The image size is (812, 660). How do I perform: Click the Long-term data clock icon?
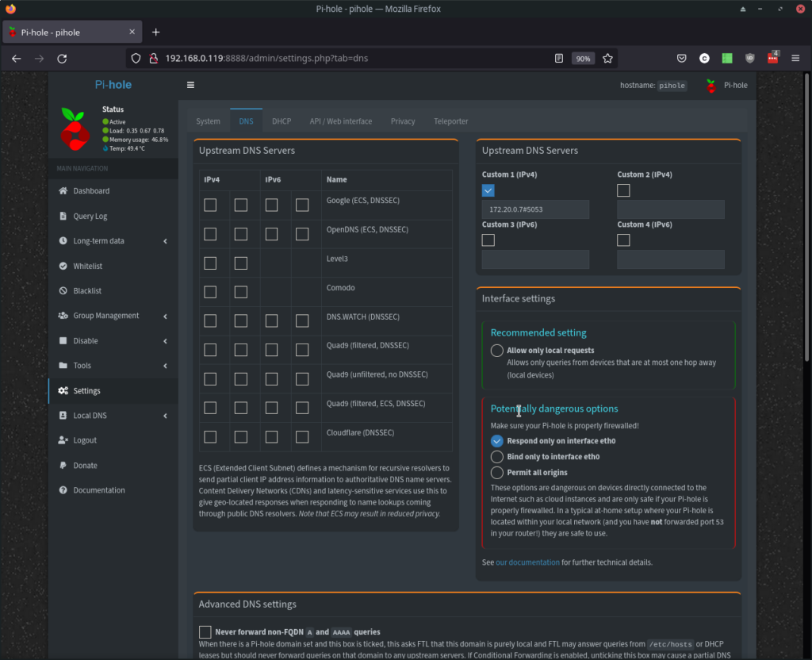pyautogui.click(x=63, y=240)
